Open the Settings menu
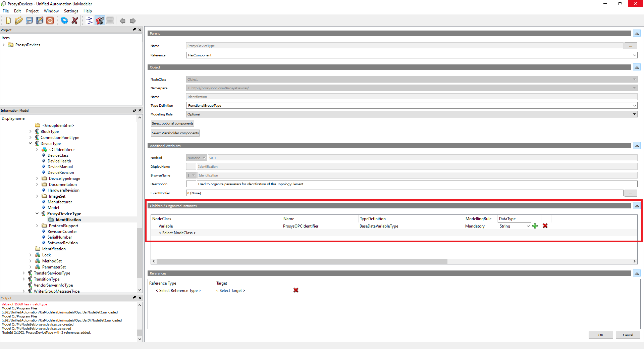Screen dimensions: 644x349 71,11
